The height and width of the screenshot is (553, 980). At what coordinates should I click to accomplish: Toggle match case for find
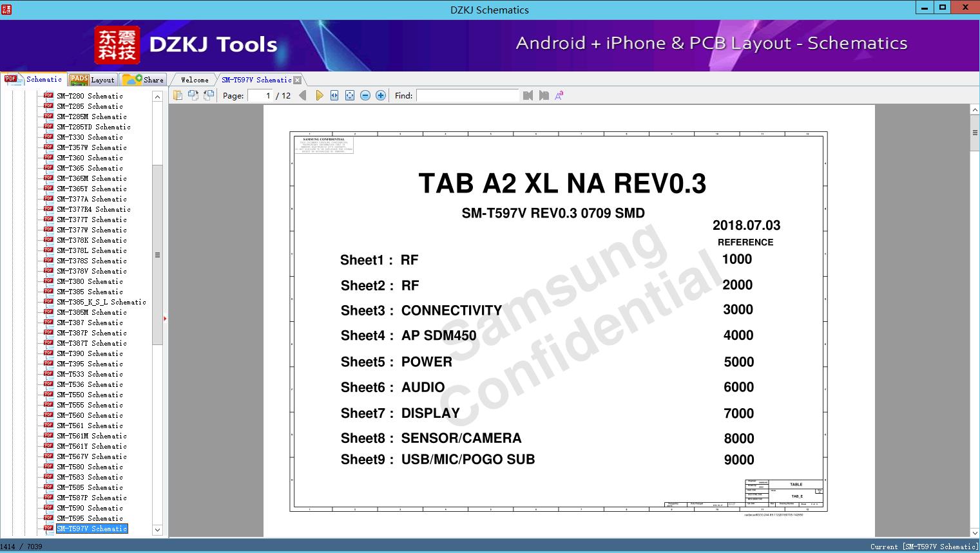[x=559, y=95]
